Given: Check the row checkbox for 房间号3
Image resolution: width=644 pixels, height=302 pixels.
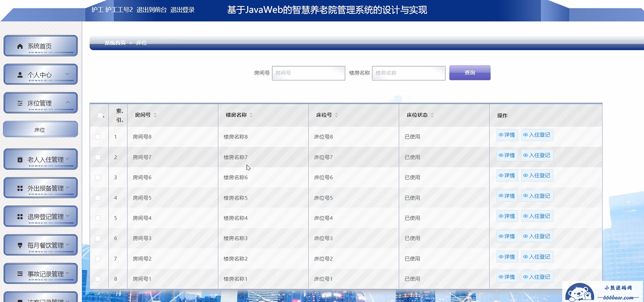Looking at the screenshot, I should tap(98, 238).
